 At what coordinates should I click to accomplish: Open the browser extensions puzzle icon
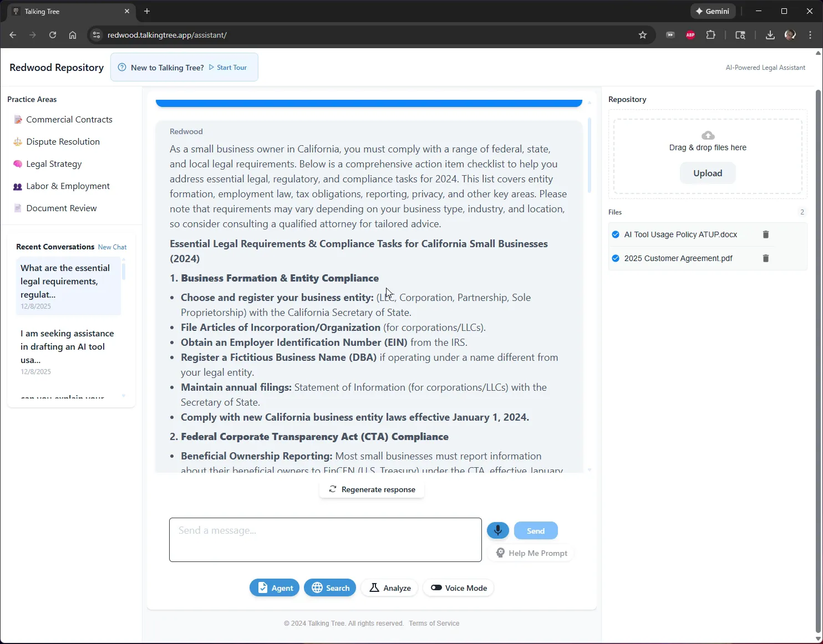[710, 35]
